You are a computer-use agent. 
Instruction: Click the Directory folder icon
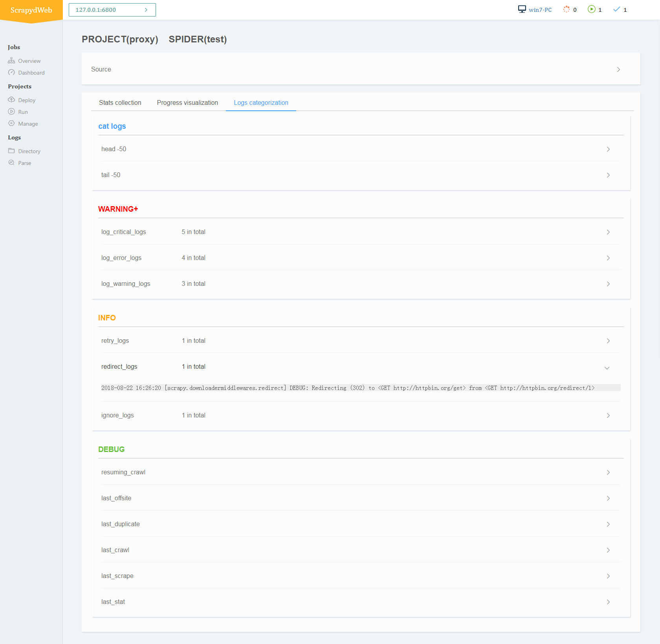pyautogui.click(x=11, y=151)
